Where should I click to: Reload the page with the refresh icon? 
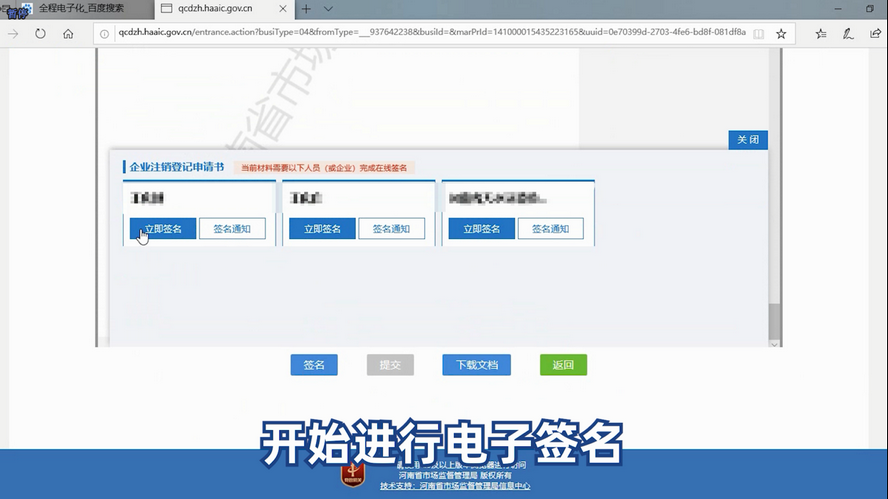coord(40,33)
